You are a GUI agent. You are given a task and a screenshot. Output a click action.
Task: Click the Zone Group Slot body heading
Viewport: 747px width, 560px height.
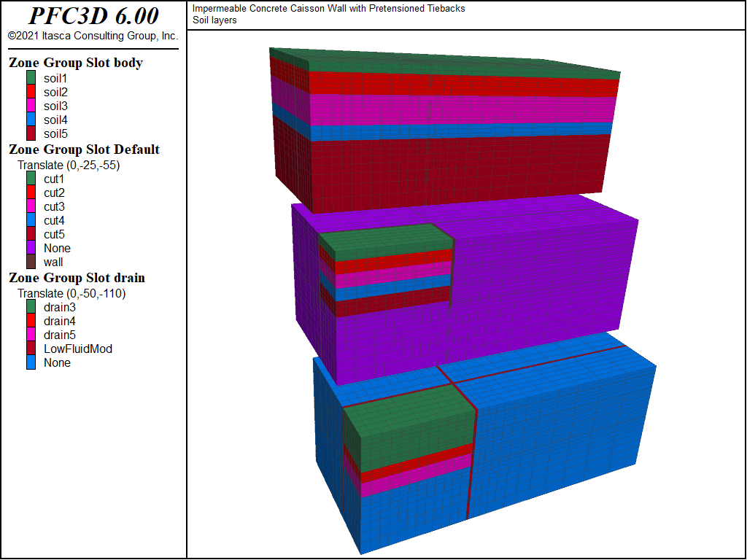(x=76, y=63)
